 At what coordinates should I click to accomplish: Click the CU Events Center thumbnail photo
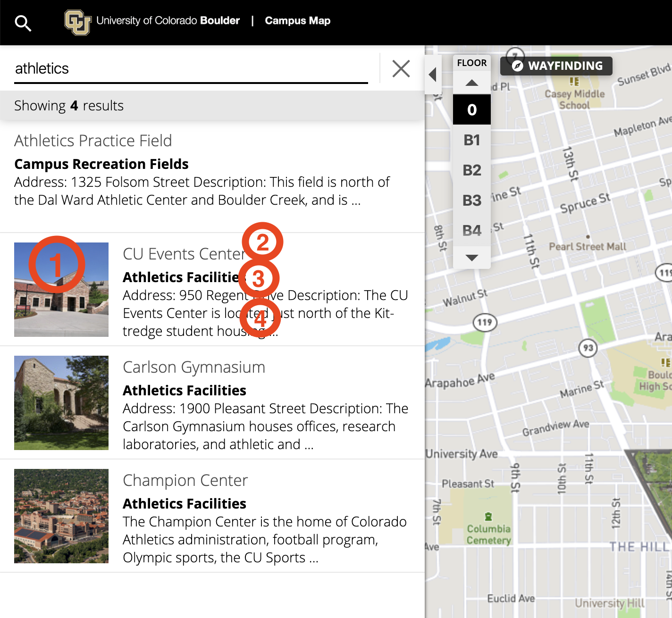click(x=61, y=290)
